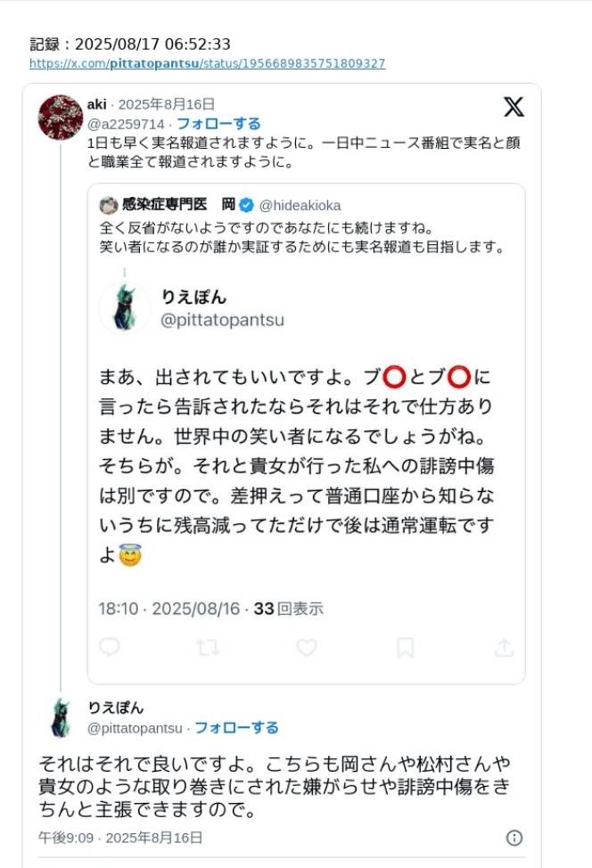592x868 pixels.
Task: Follow @pittatopantsu via フォローする link
Action: (x=236, y=727)
